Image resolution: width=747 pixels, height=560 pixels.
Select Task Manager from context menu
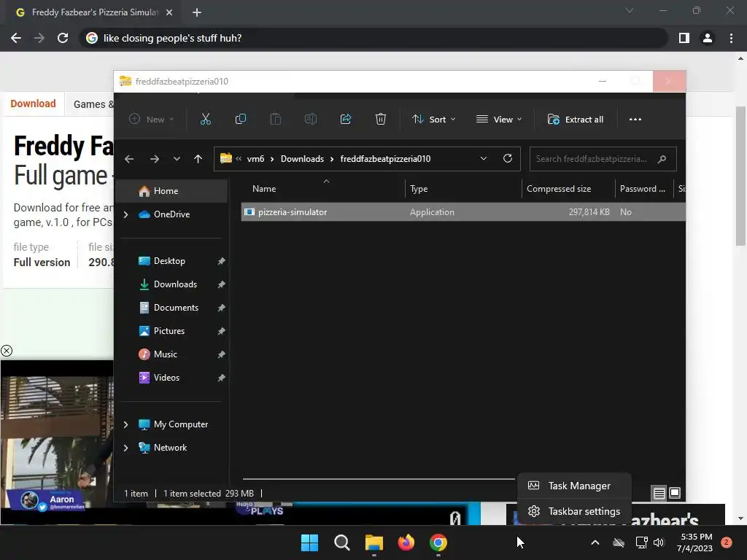point(574,486)
